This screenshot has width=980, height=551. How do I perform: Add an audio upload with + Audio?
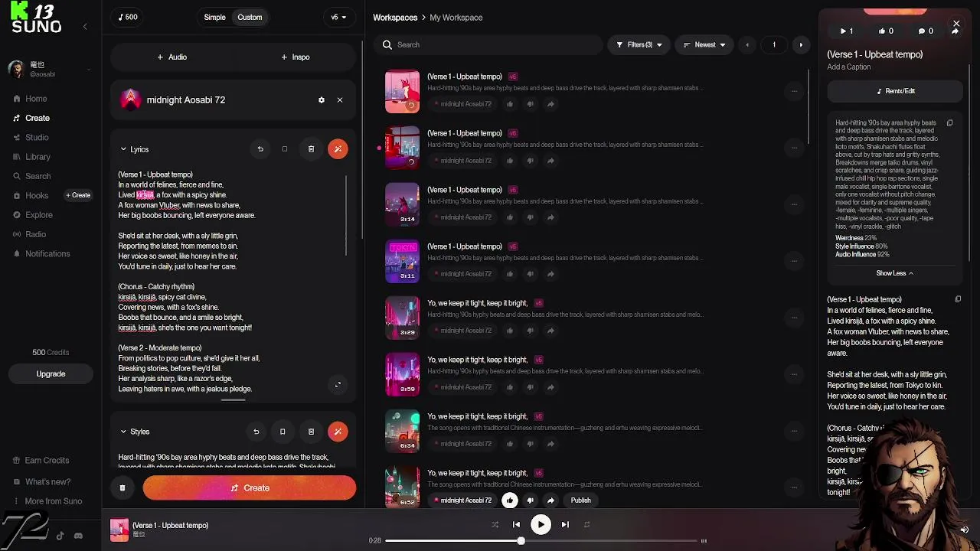coord(172,57)
